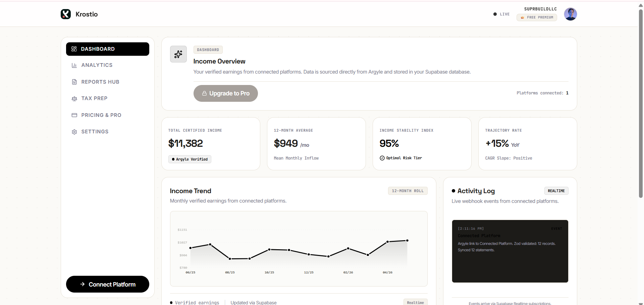Click the DASHBOARD tag above Income Overview
The height and width of the screenshot is (305, 644).
[x=208, y=50]
